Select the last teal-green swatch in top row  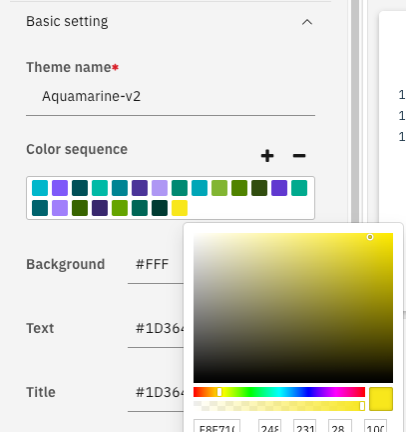299,188
